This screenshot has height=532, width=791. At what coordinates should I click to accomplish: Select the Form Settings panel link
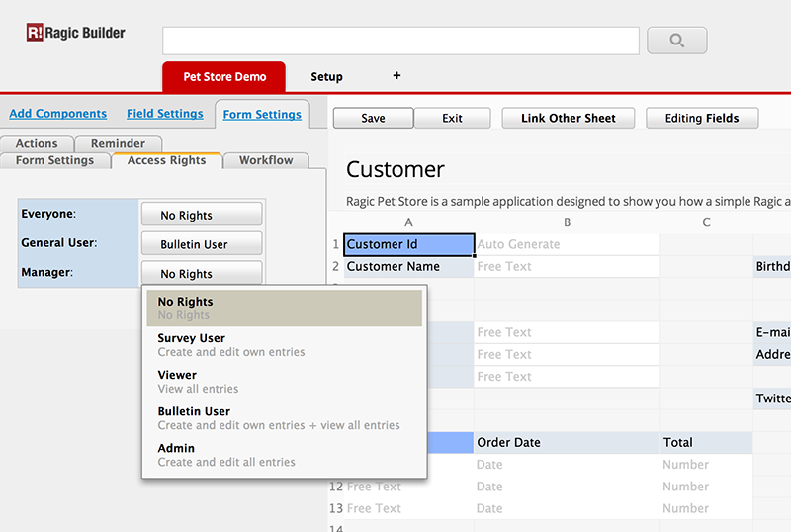262,115
